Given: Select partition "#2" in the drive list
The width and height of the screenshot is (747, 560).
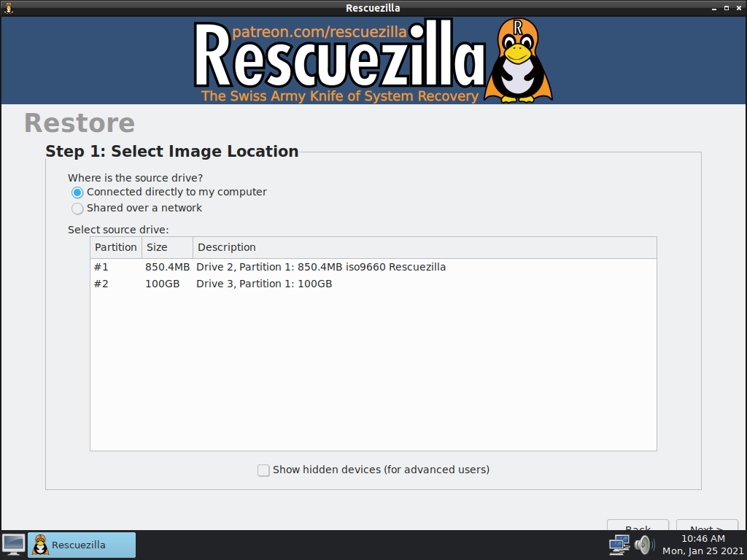Looking at the screenshot, I should [101, 284].
